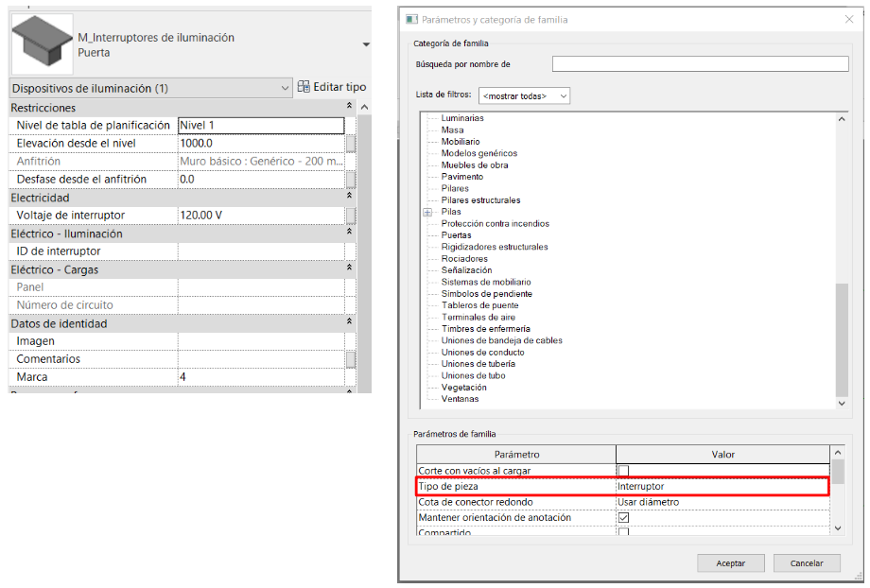Image resolution: width=870 pixels, height=588 pixels.
Task: Collapse the Restricciones group
Action: coord(349,105)
